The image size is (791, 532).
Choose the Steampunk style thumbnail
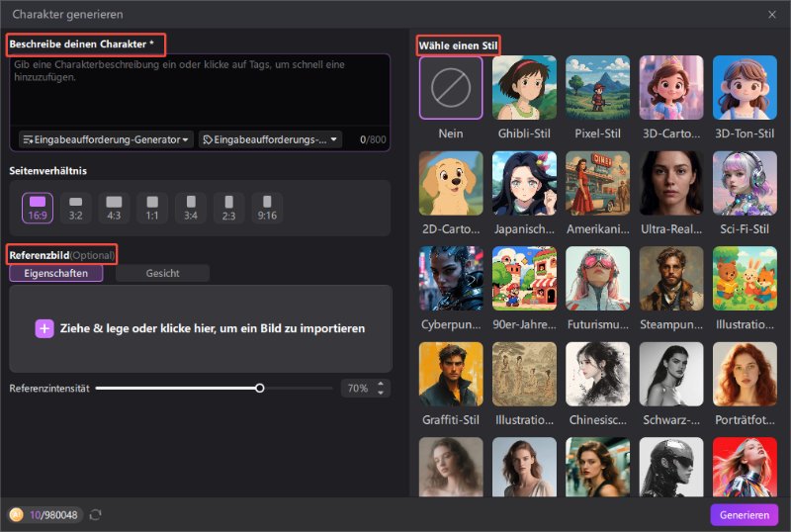point(670,278)
